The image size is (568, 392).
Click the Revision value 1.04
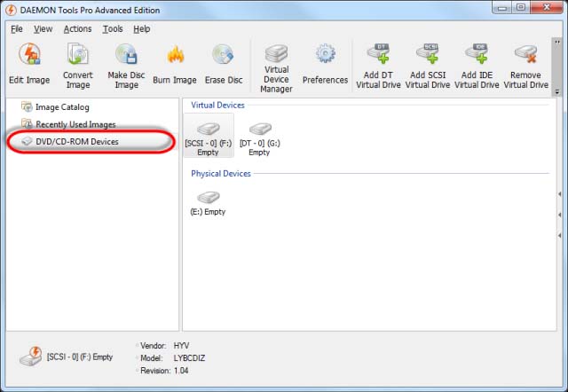coord(181,371)
